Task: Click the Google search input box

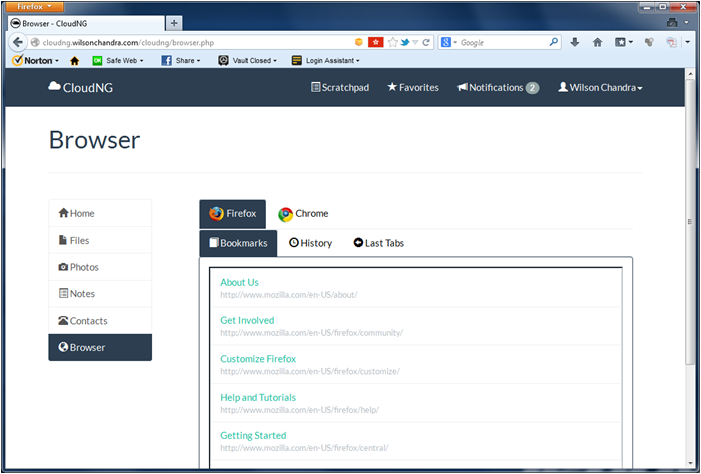Action: tap(503, 42)
